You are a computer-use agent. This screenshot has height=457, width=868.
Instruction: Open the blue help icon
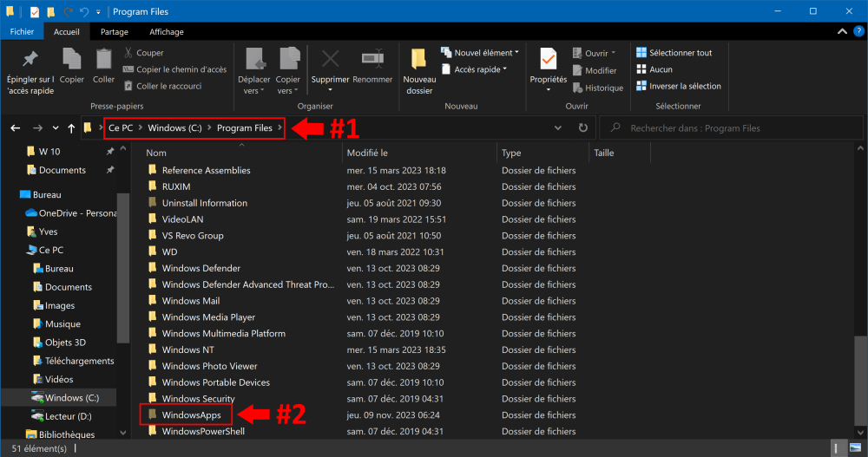(859, 31)
